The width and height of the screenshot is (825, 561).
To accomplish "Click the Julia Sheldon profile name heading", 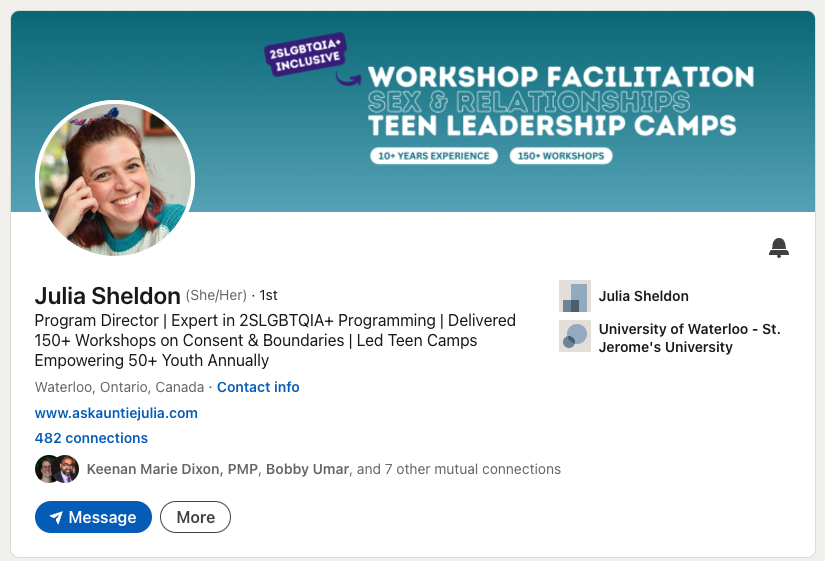I will coord(107,295).
